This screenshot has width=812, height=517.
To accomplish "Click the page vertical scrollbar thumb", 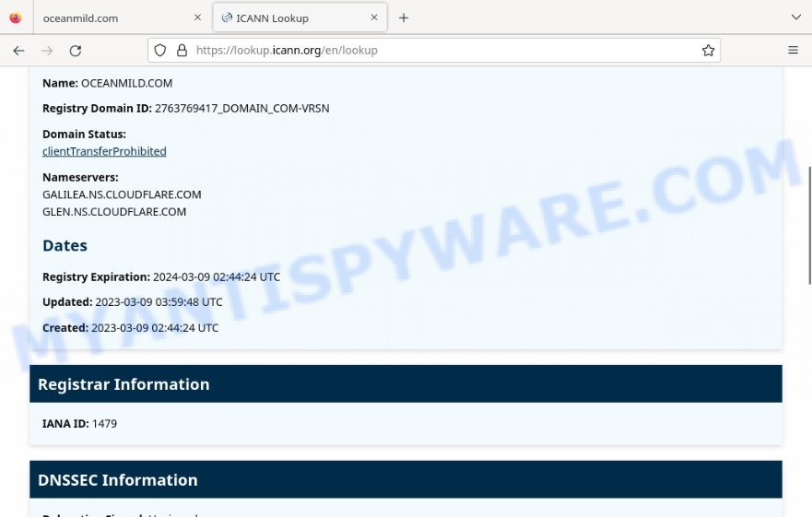I will pos(809,225).
